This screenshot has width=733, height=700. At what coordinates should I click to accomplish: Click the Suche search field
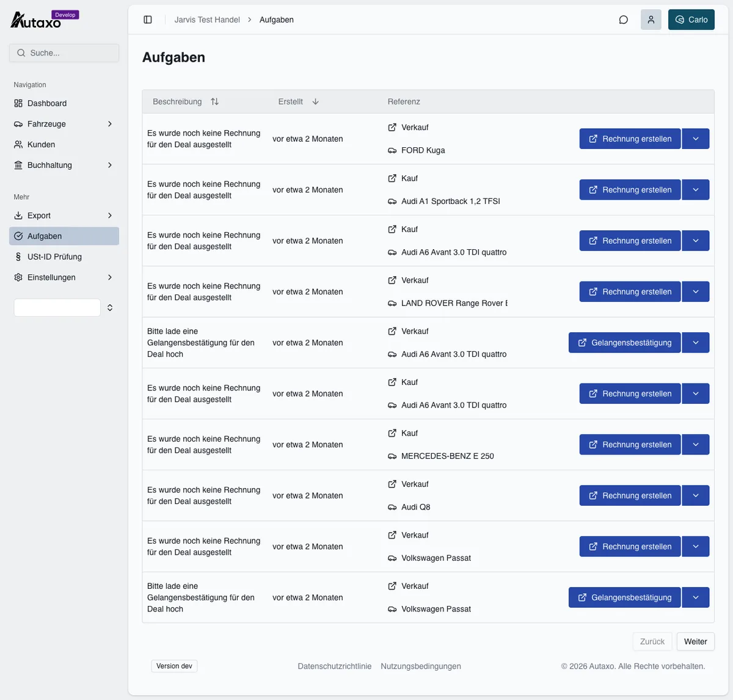click(64, 53)
